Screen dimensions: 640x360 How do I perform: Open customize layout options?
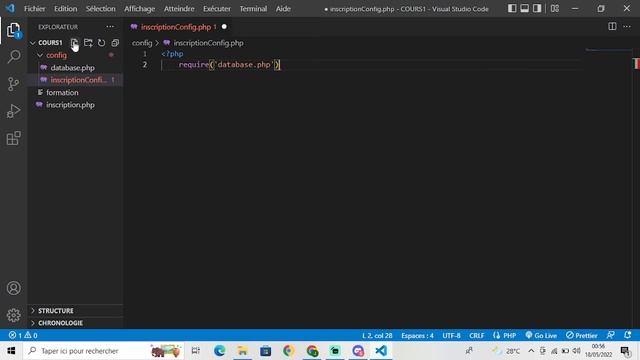click(555, 8)
